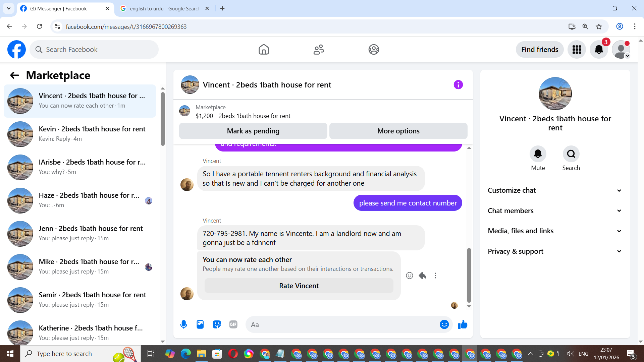Open the sticker picker icon
The image size is (644, 362).
tap(217, 324)
